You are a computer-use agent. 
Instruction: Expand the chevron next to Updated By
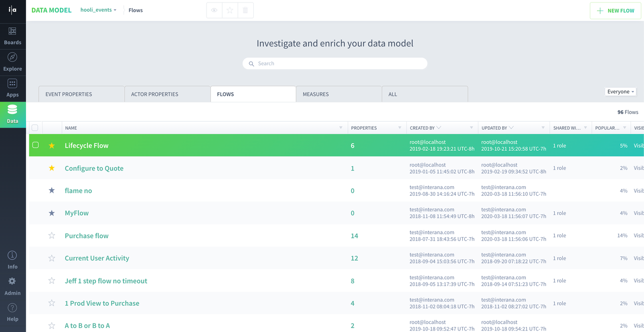coord(511,128)
